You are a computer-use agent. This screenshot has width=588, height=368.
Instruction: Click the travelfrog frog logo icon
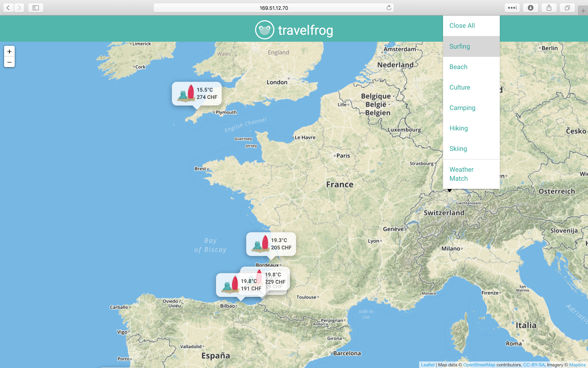[x=264, y=30]
